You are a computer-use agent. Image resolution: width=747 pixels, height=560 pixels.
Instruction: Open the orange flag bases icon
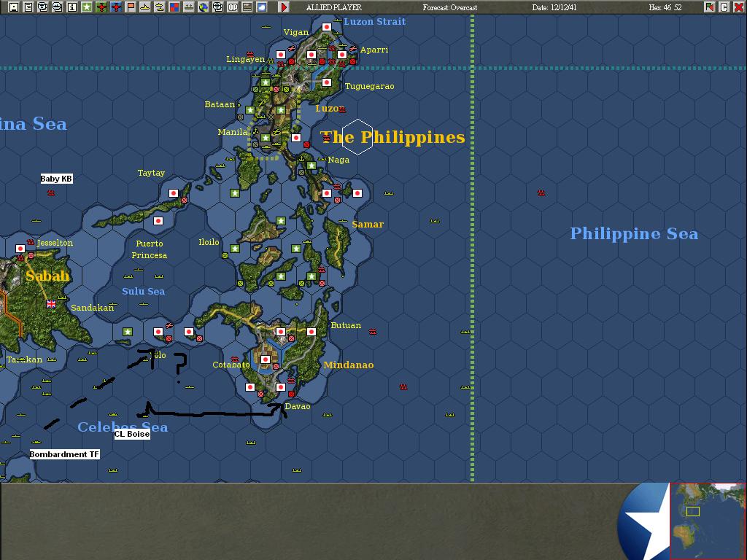[x=131, y=7]
